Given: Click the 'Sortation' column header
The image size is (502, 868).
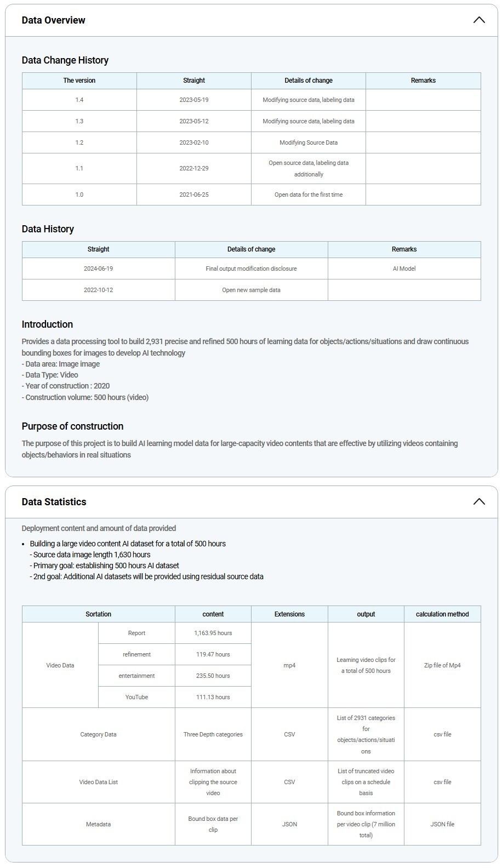Looking at the screenshot, I should tap(98, 614).
